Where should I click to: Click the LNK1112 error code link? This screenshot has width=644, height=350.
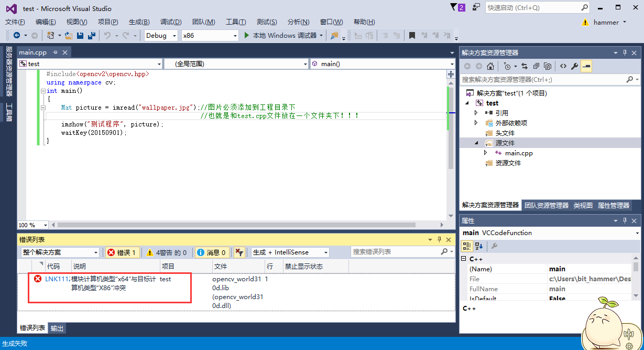coord(58,279)
